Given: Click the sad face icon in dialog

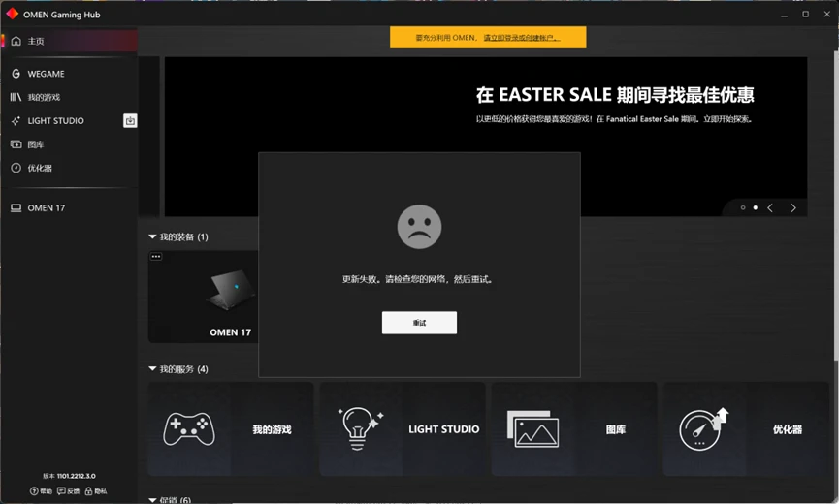Looking at the screenshot, I should [x=419, y=227].
